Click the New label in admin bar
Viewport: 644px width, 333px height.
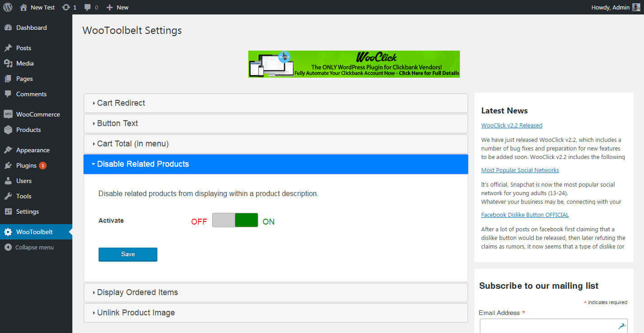pos(123,7)
